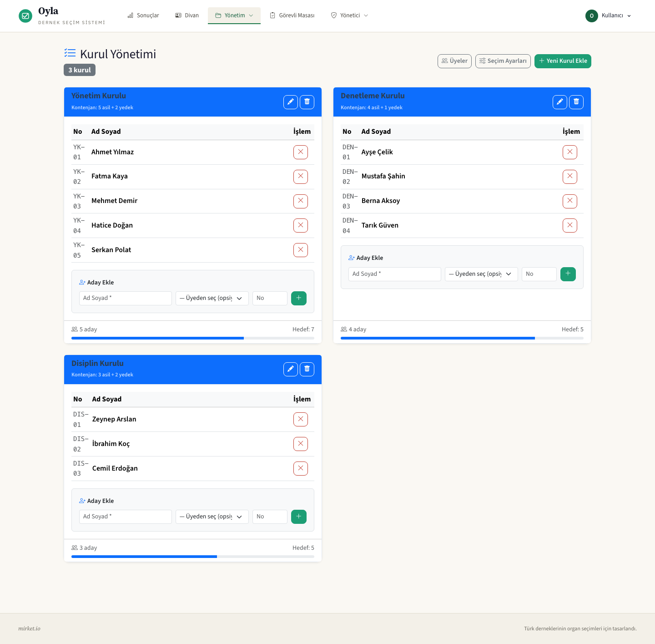Click '5 aday' count text

pos(84,330)
